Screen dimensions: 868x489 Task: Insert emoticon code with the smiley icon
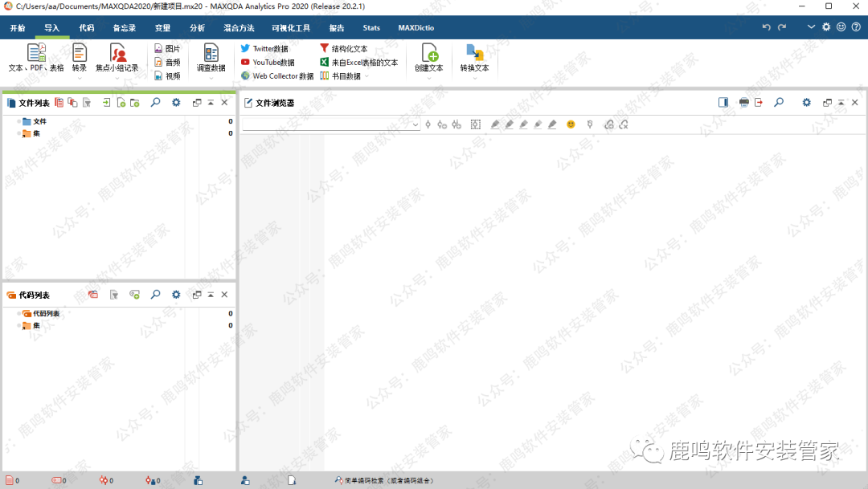pos(571,124)
